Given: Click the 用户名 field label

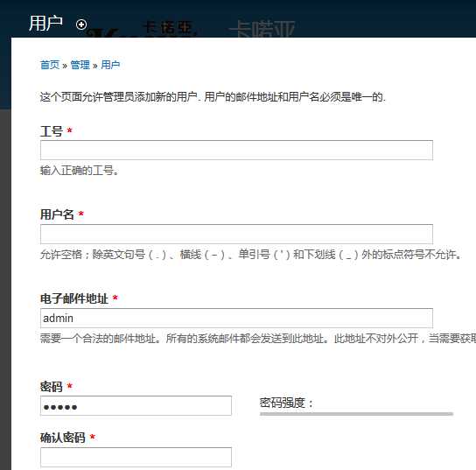Looking at the screenshot, I should (57, 214).
